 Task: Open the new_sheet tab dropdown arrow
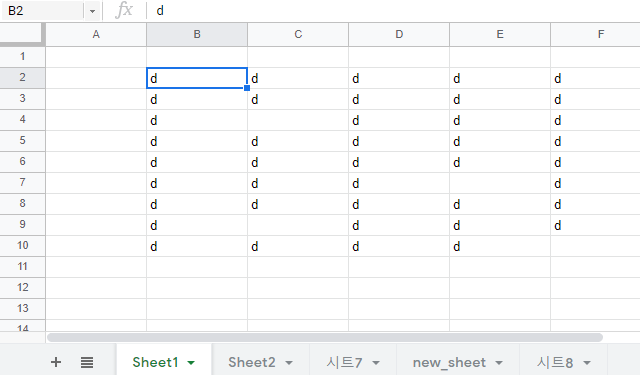click(x=499, y=362)
